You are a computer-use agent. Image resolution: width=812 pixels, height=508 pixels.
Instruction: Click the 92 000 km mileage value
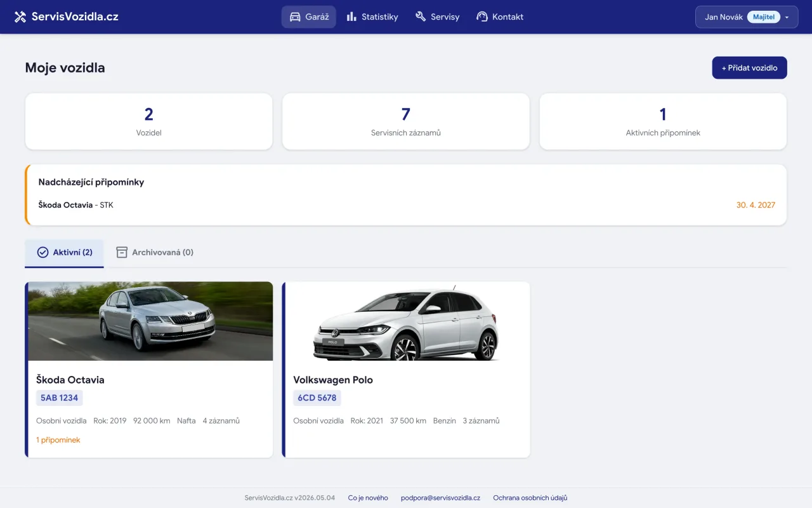(x=152, y=421)
